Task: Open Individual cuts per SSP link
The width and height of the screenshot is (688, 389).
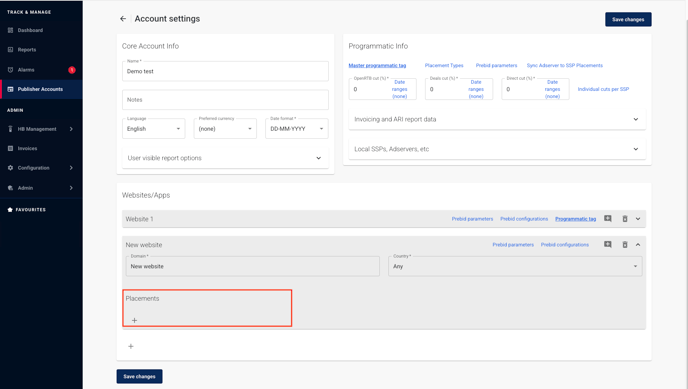Action: pyautogui.click(x=603, y=89)
